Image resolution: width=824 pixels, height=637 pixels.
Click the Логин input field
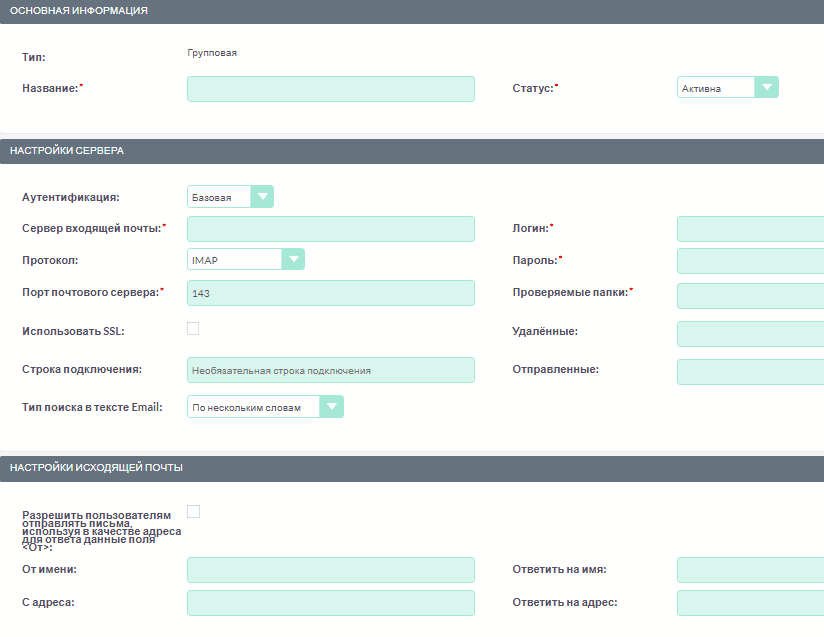click(750, 229)
